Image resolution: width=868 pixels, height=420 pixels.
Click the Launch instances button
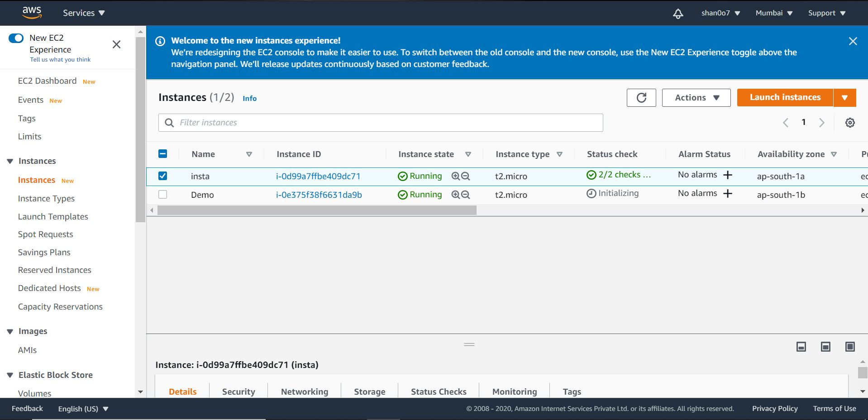pos(785,97)
